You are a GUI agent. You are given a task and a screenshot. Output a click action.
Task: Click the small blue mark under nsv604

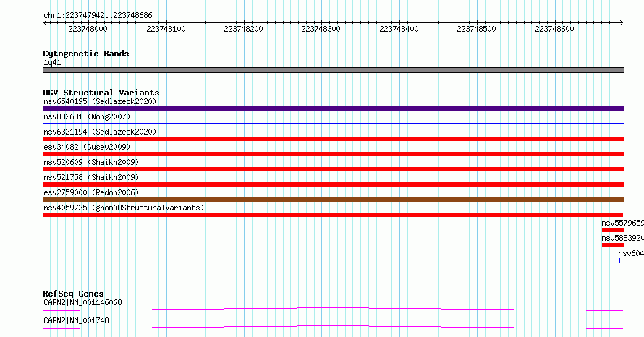(x=619, y=260)
